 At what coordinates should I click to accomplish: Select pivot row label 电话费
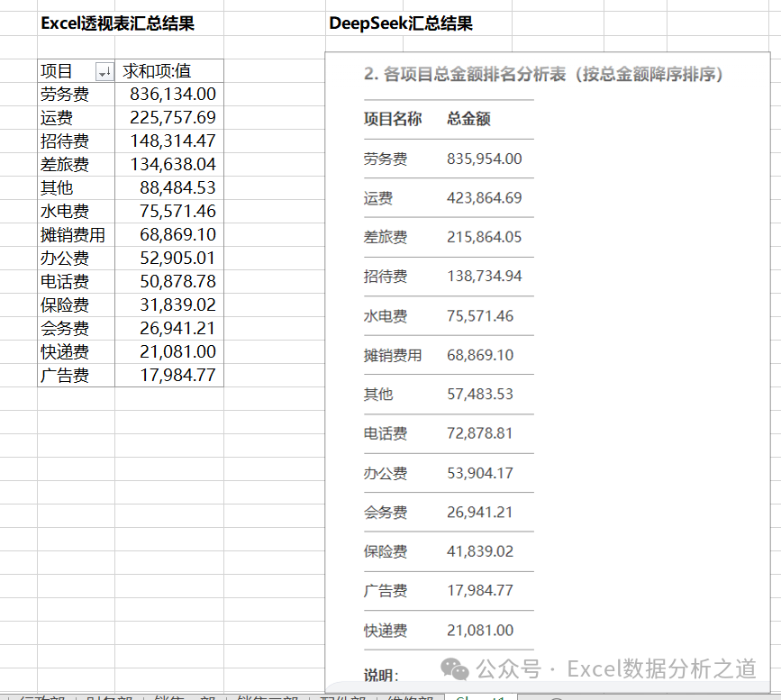77,281
